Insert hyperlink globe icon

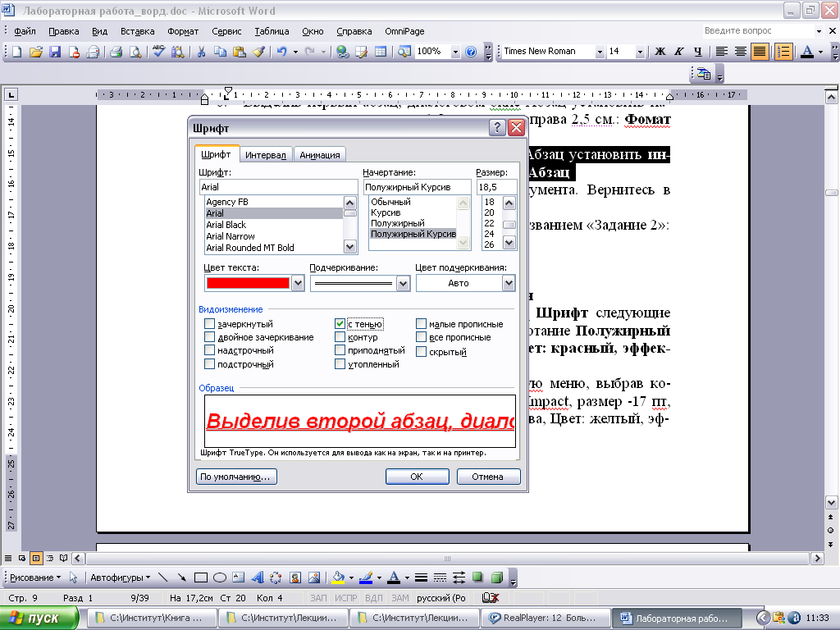[342, 52]
